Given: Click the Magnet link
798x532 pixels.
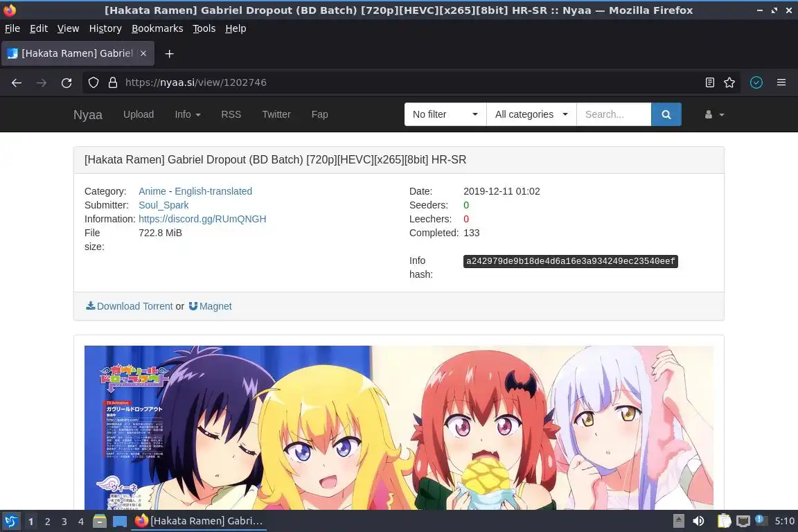Looking at the screenshot, I should [x=210, y=306].
